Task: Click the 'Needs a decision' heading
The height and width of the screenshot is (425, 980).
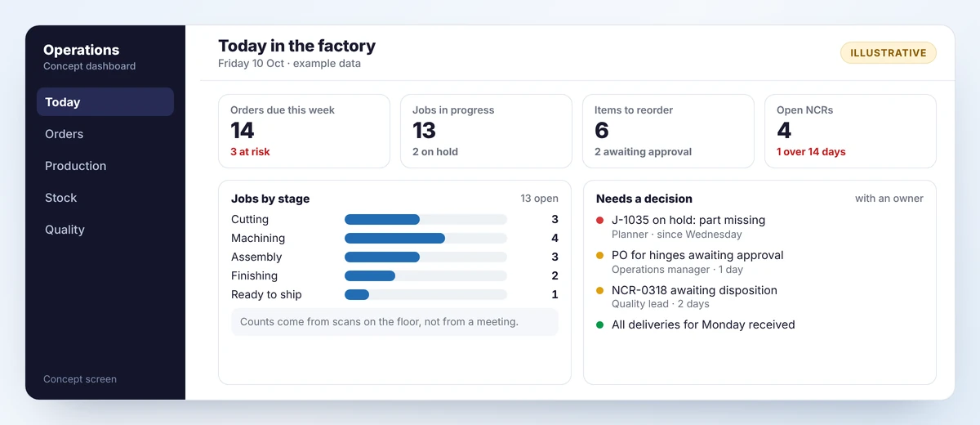Action: (x=644, y=199)
